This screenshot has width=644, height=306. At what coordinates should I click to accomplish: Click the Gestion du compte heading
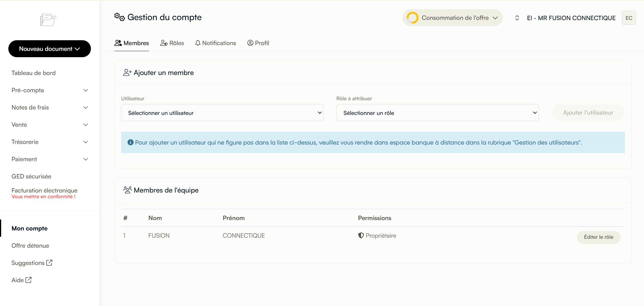(164, 17)
